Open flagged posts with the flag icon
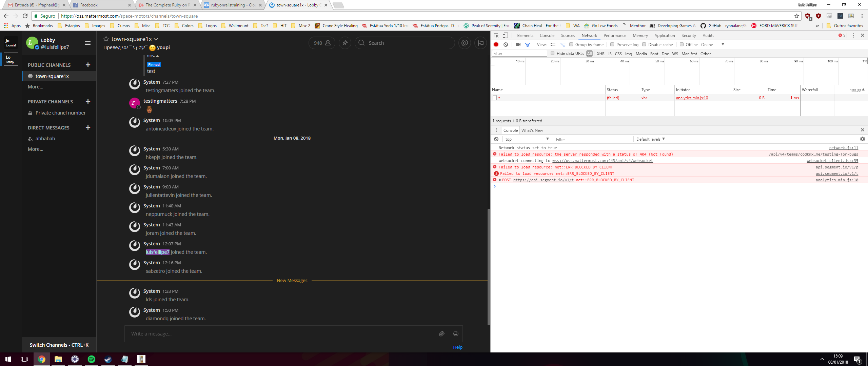Viewport: 868px width, 366px height. pos(480,43)
